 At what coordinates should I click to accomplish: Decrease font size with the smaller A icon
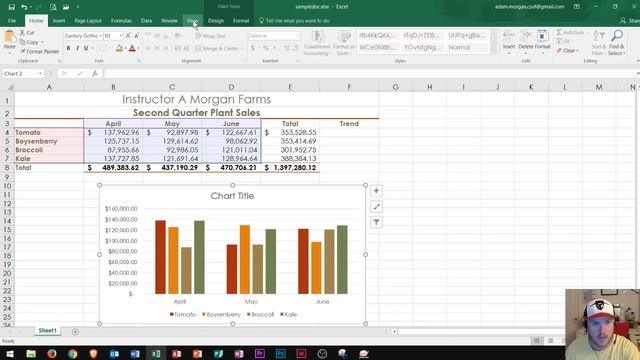tap(137, 36)
